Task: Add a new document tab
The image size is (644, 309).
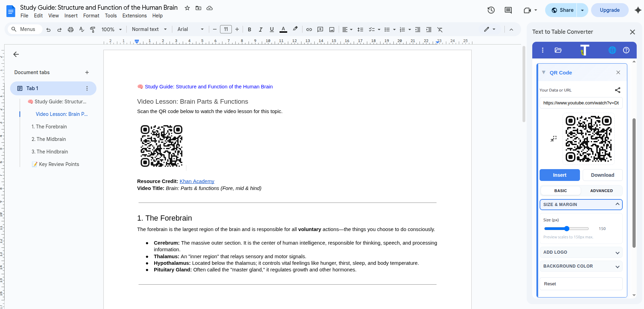Action: (87, 72)
